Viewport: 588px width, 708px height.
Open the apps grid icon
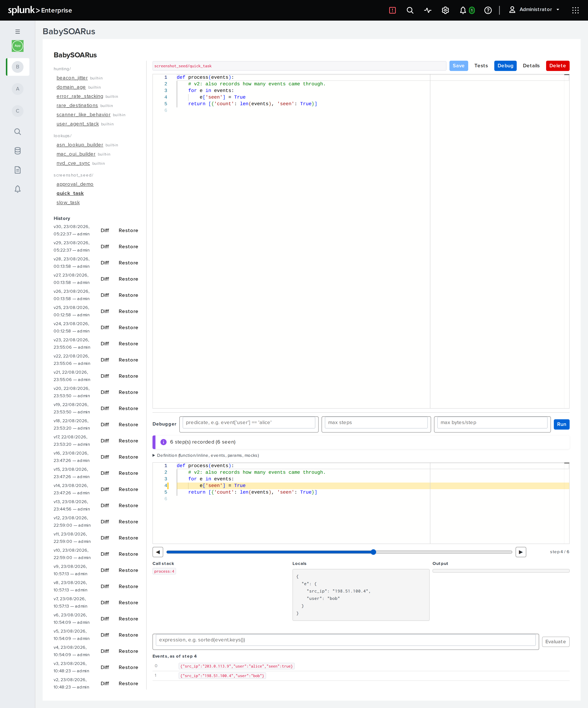click(576, 10)
